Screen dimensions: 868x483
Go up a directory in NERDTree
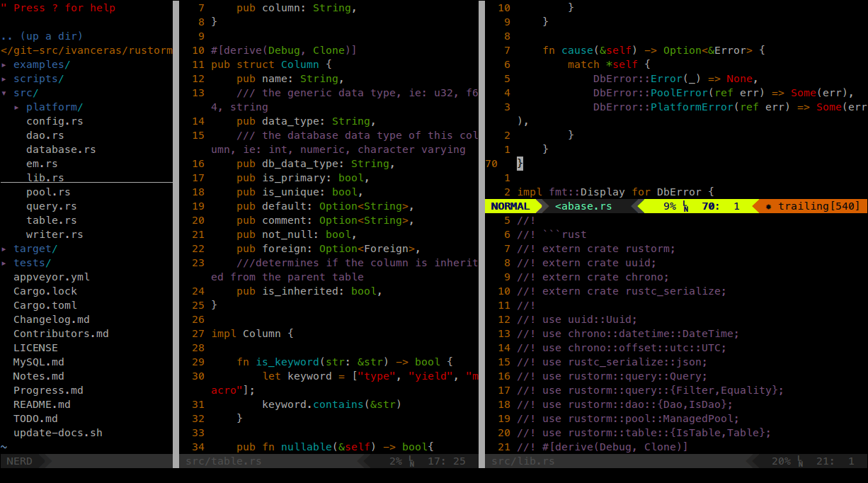42,36
